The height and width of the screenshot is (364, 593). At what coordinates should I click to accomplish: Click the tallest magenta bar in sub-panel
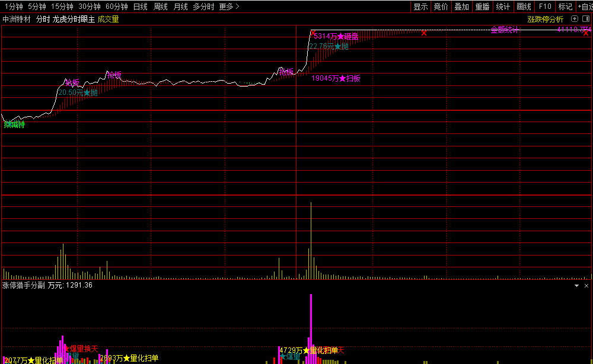[x=311, y=329]
